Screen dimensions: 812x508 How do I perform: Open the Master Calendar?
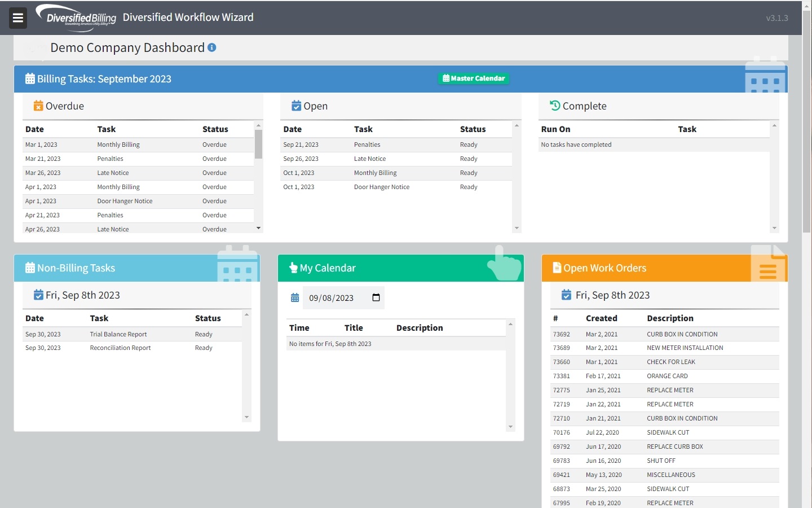[474, 78]
